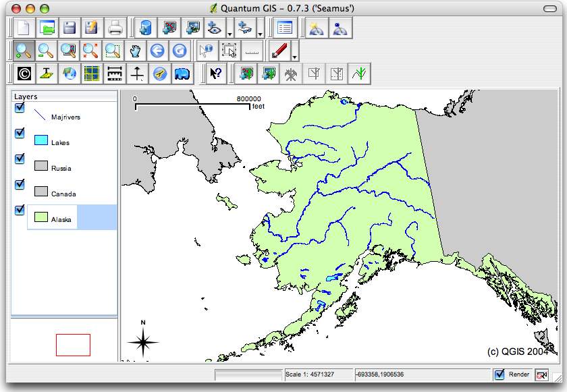Select the Russia layer in legend
Image resolution: width=567 pixels, height=392 pixels.
pos(61,169)
